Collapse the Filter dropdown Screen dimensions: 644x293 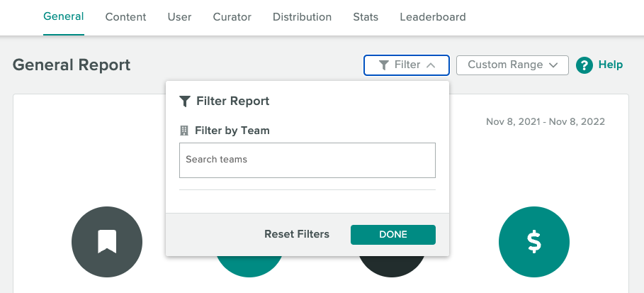[x=407, y=65]
